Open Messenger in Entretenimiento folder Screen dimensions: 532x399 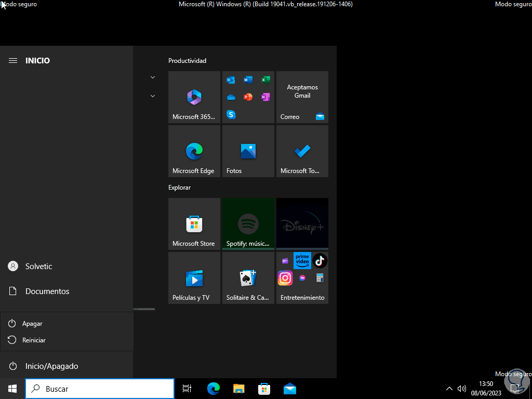[x=302, y=278]
